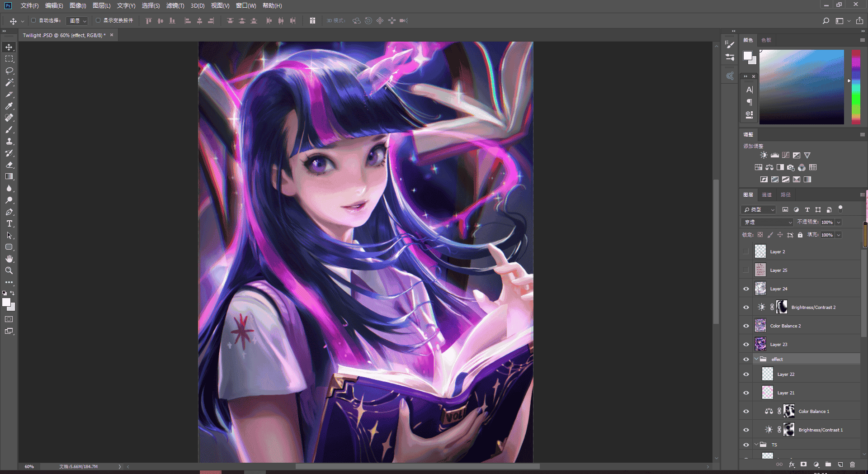
Task: Click the hue spectrum slider strip
Action: 856,87
